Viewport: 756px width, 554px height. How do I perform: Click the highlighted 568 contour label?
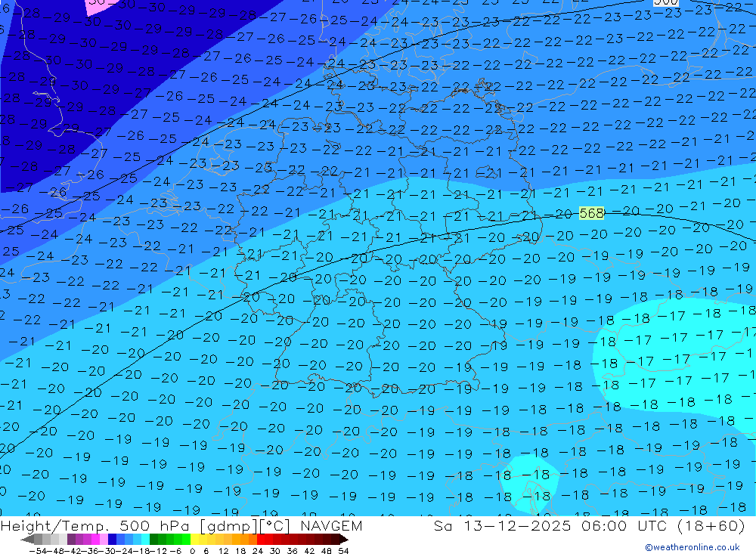pos(592,213)
